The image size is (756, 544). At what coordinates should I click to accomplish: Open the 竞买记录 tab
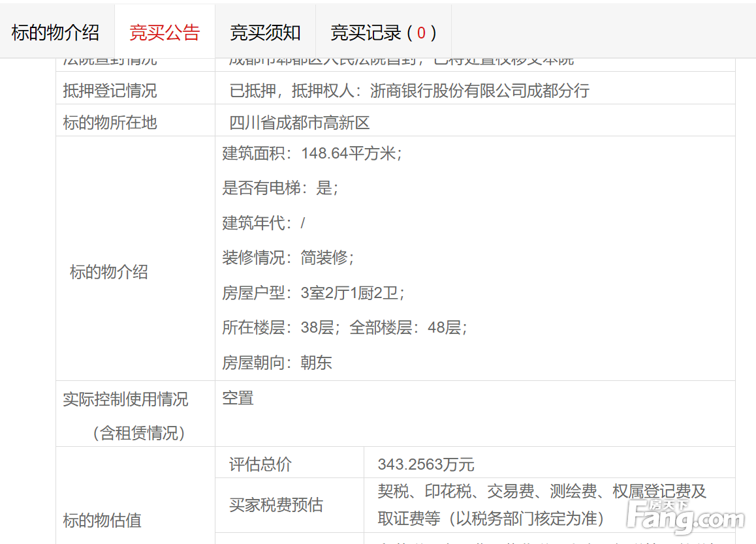click(383, 32)
